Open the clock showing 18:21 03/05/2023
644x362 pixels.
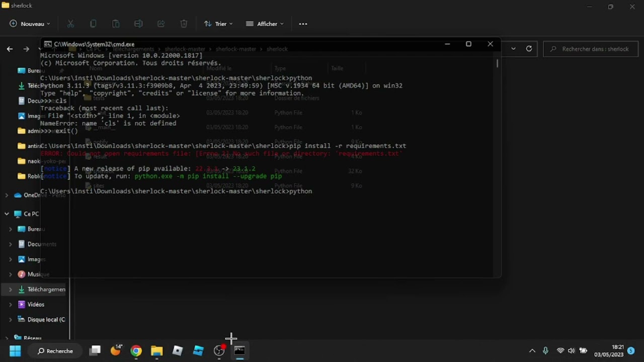point(609,351)
